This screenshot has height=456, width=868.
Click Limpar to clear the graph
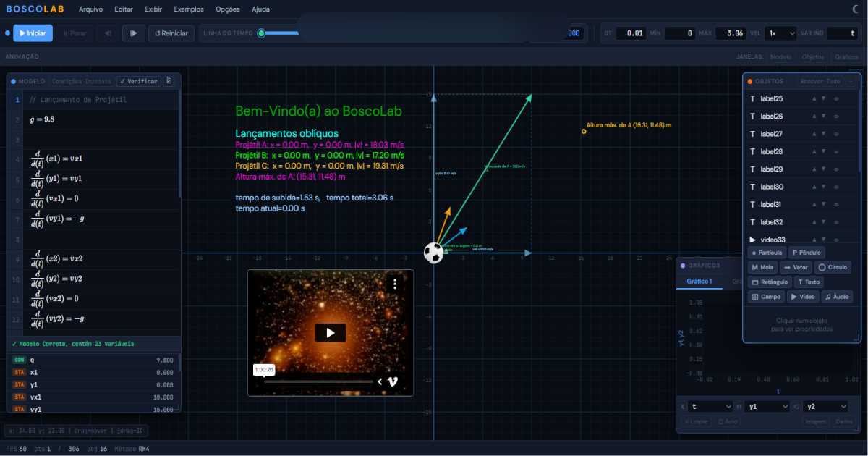[697, 421]
